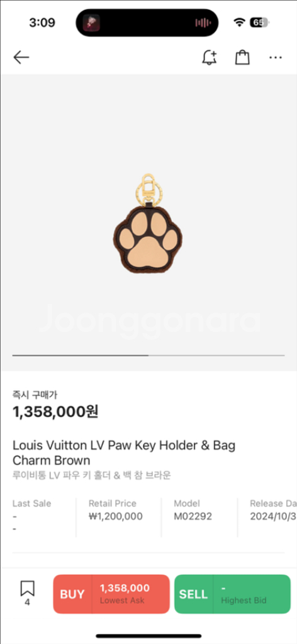Tap the red BUY button
297x644 pixels.
pyautogui.click(x=72, y=594)
